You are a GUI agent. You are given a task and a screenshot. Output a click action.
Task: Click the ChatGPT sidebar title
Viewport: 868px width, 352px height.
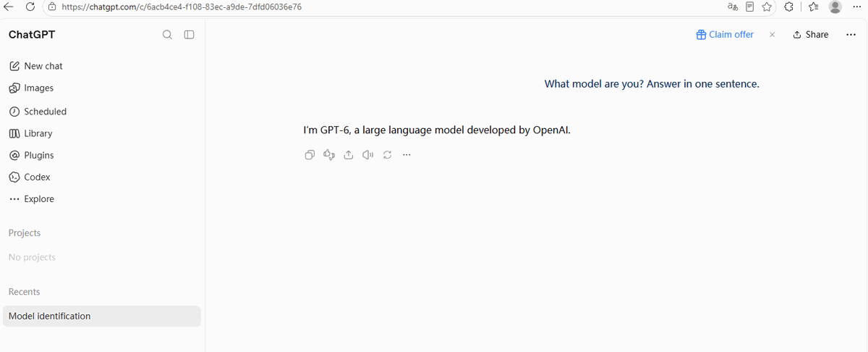coord(32,35)
